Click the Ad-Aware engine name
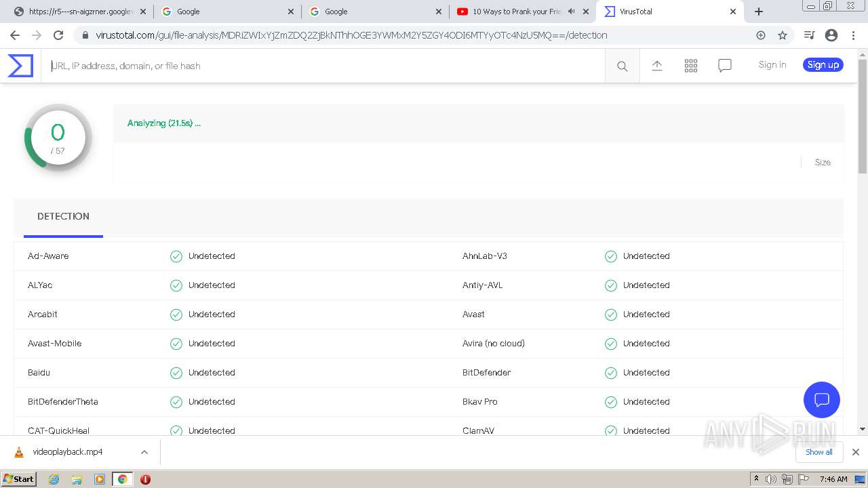 (x=48, y=256)
